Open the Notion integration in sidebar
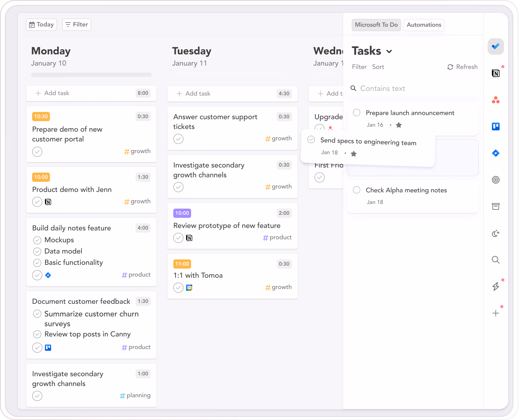Viewport: 527px width, 420px height. (495, 73)
